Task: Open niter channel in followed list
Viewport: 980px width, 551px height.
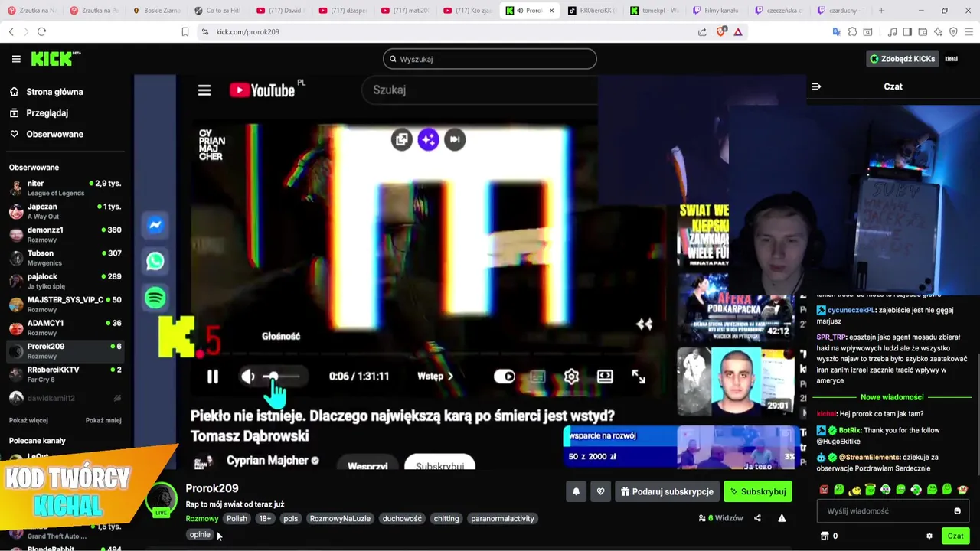Action: point(65,188)
